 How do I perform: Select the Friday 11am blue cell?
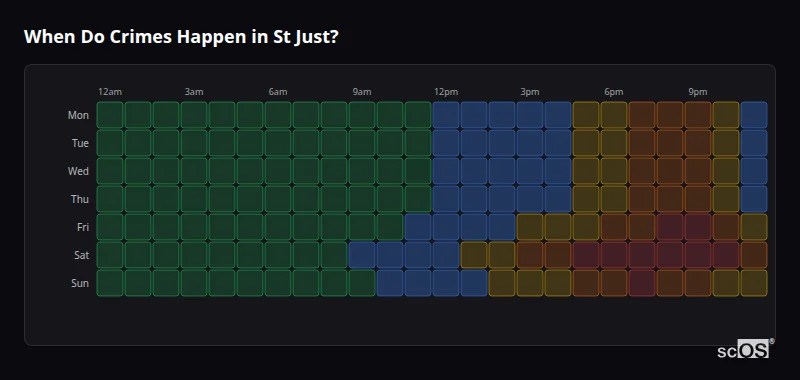418,227
